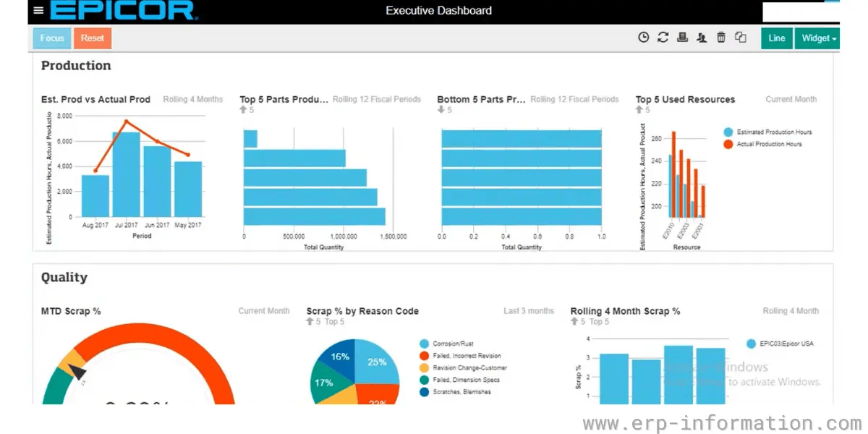
Task: Delete the dashboard using trash icon
Action: pos(721,37)
